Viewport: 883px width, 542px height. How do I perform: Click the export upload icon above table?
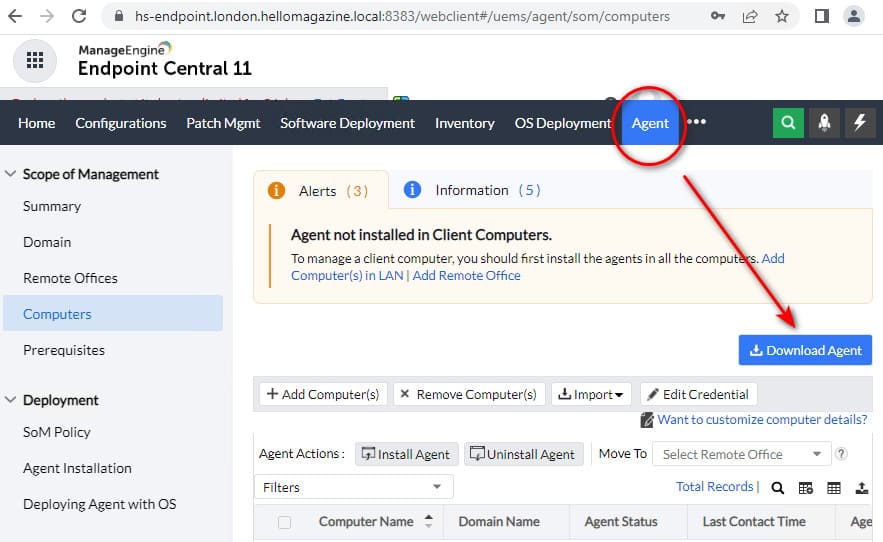click(861, 488)
